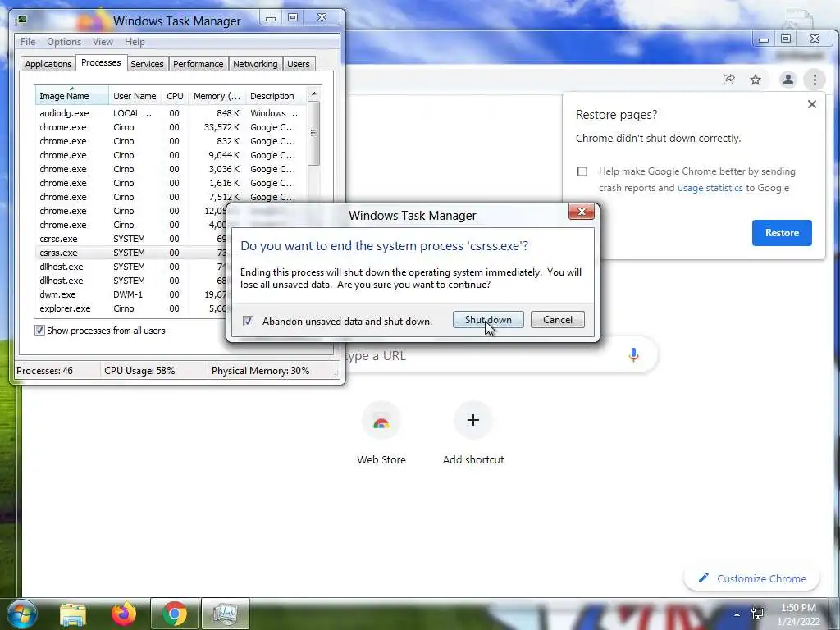This screenshot has width=840, height=630.
Task: Close the Restore pages popup
Action: pos(812,104)
